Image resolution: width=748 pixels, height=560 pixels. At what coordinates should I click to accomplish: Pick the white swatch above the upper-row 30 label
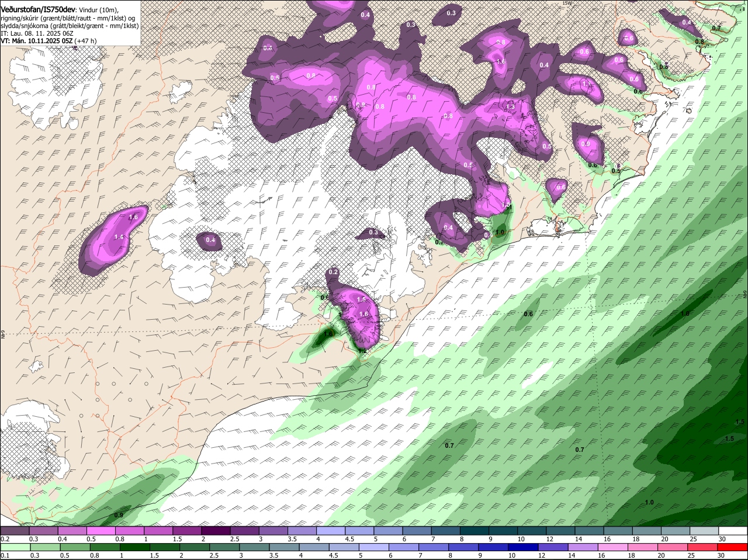tap(733, 531)
